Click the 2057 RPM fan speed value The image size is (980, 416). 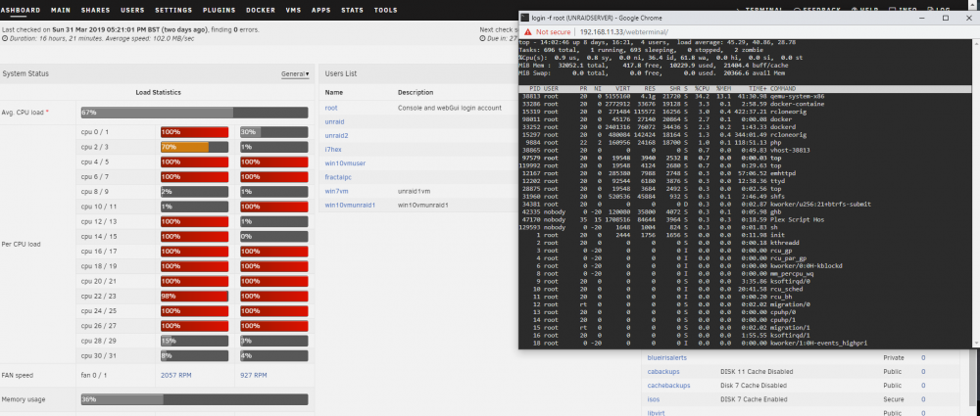pyautogui.click(x=176, y=376)
